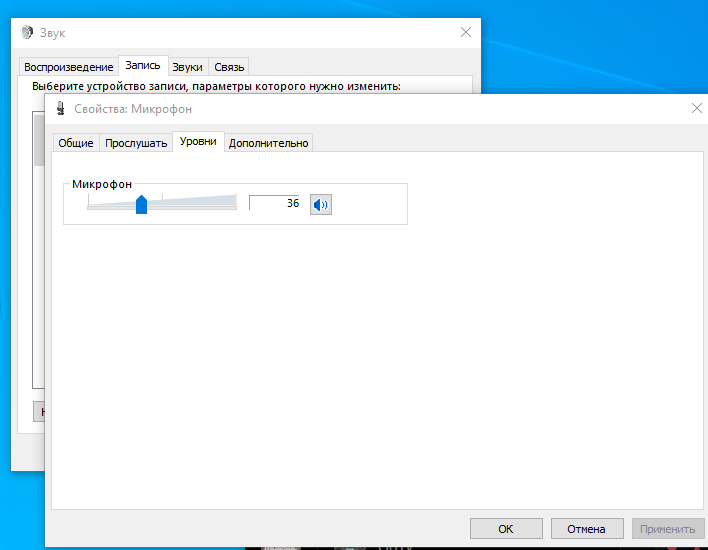The image size is (708, 550).
Task: Select Запись tab in Звук window
Action: 143,65
